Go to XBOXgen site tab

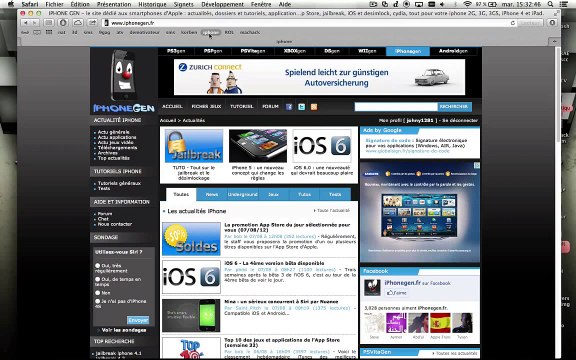(x=295, y=51)
